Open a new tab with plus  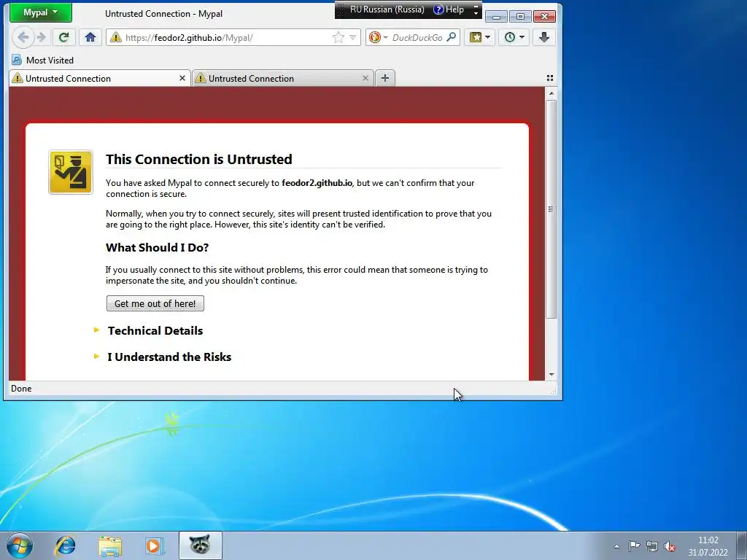point(385,78)
